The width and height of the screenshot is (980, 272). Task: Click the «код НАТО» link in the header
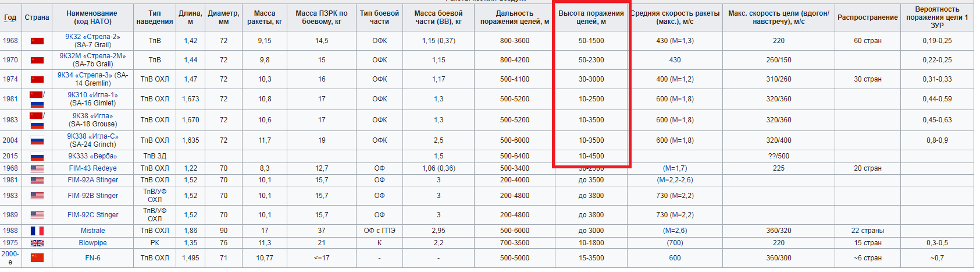point(93,22)
